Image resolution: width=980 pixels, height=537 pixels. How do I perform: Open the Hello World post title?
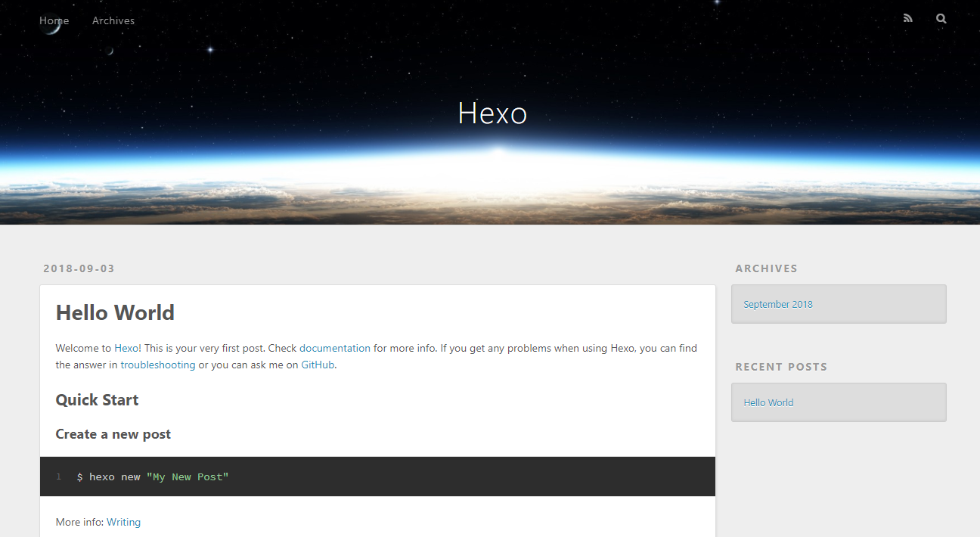115,312
